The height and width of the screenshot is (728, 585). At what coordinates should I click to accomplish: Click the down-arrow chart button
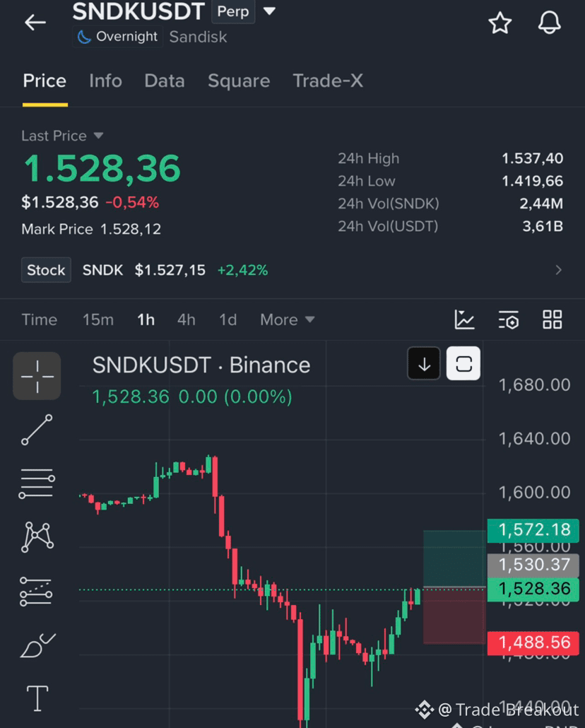pyautogui.click(x=424, y=363)
